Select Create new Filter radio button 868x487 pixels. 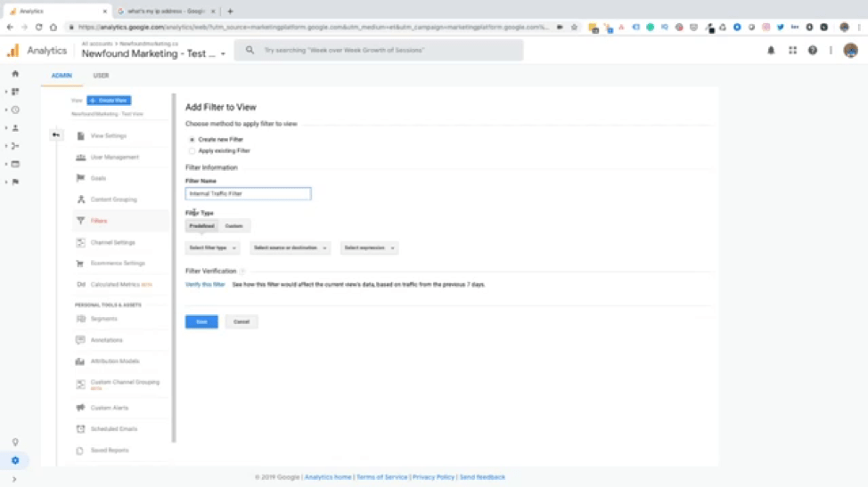192,140
